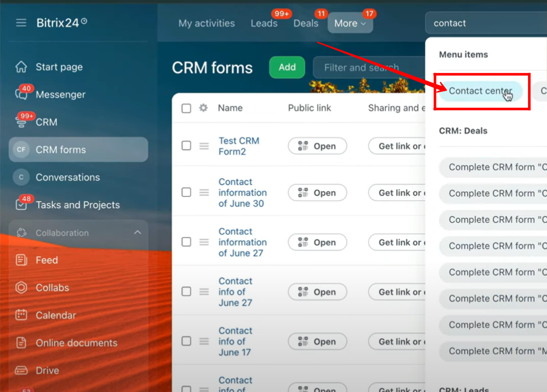Click the Bitrix24 logo text
The image size is (547, 392).
click(x=57, y=23)
